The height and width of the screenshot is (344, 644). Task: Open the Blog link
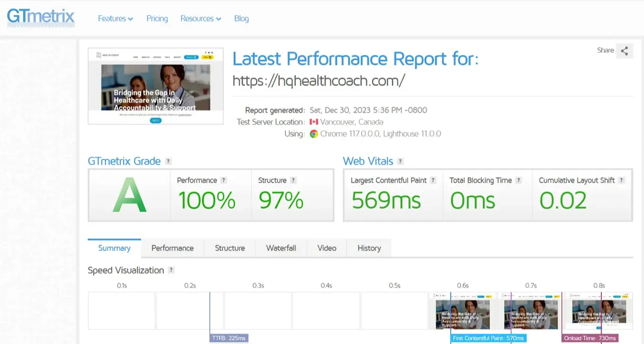(241, 18)
